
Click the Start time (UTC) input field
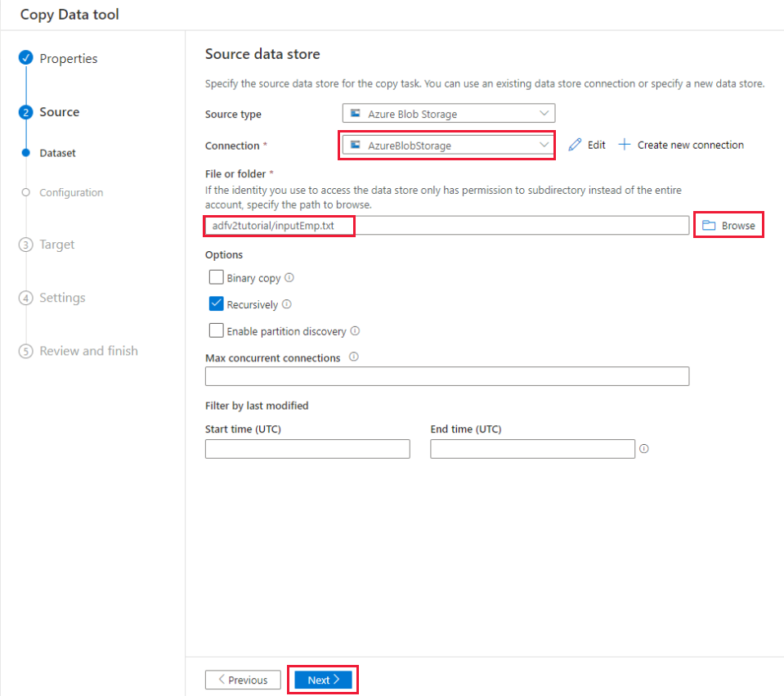click(307, 448)
